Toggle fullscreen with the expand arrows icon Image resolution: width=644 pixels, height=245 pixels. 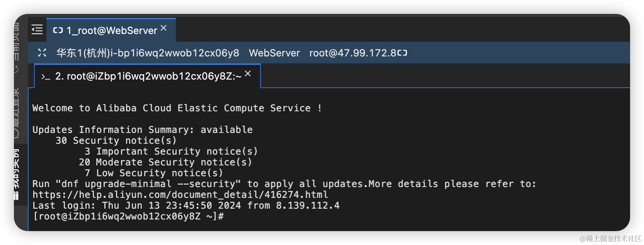(x=42, y=53)
